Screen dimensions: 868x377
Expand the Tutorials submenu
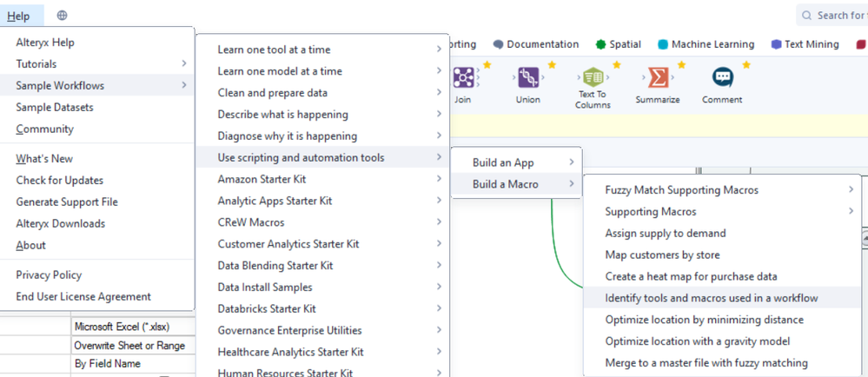[x=96, y=63]
